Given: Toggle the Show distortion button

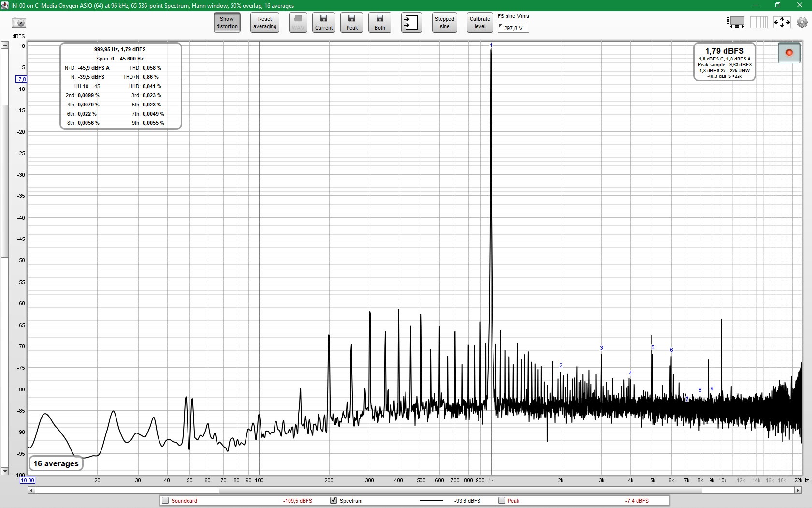Looking at the screenshot, I should click(x=227, y=23).
